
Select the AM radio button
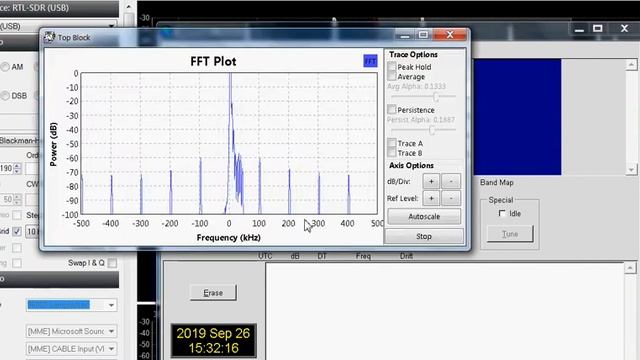[5, 67]
